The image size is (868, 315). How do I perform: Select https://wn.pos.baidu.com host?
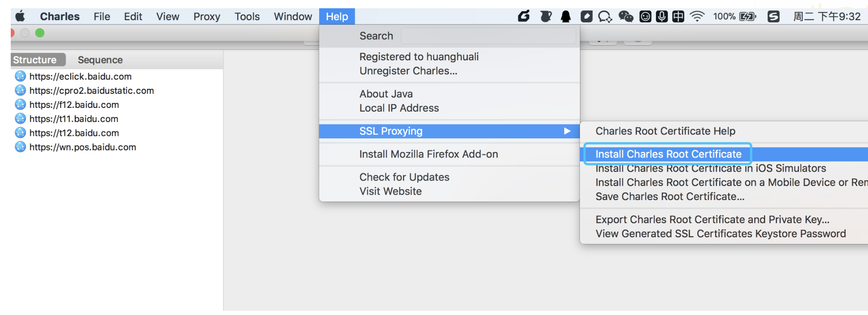pyautogui.click(x=83, y=147)
